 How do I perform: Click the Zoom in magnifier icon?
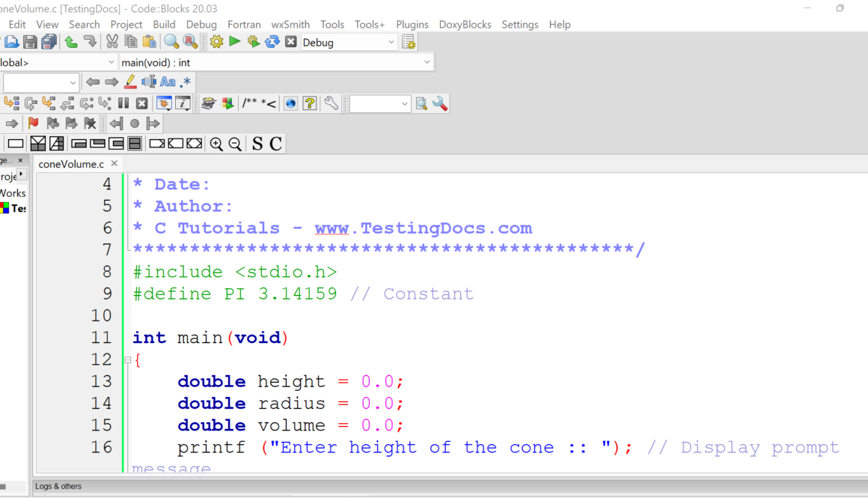click(x=216, y=144)
